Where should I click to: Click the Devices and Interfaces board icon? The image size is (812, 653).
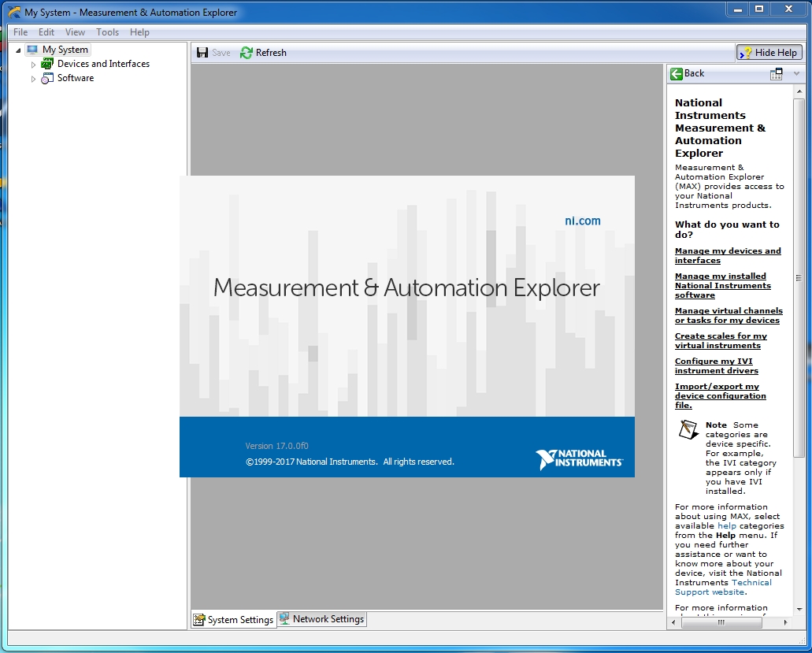coord(47,64)
